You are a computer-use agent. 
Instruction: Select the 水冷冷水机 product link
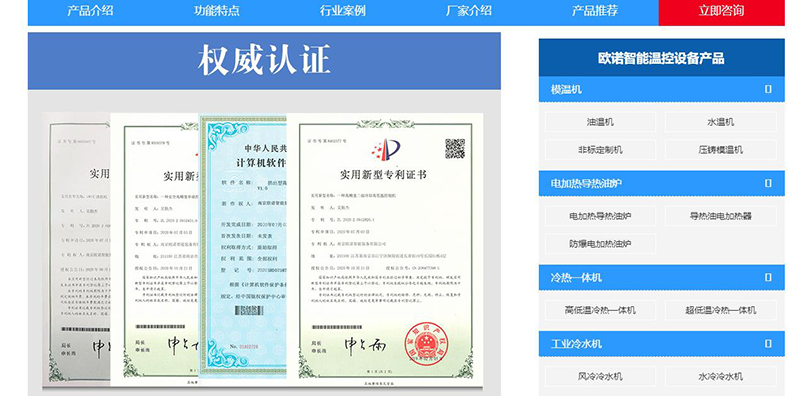(720, 376)
